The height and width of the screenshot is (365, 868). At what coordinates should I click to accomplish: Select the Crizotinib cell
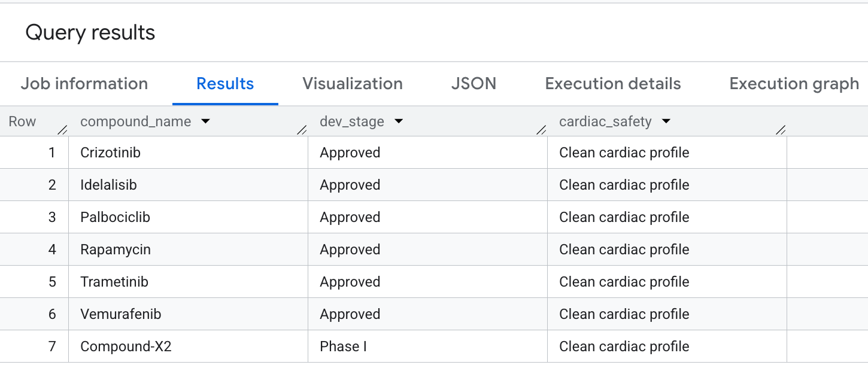click(x=189, y=153)
